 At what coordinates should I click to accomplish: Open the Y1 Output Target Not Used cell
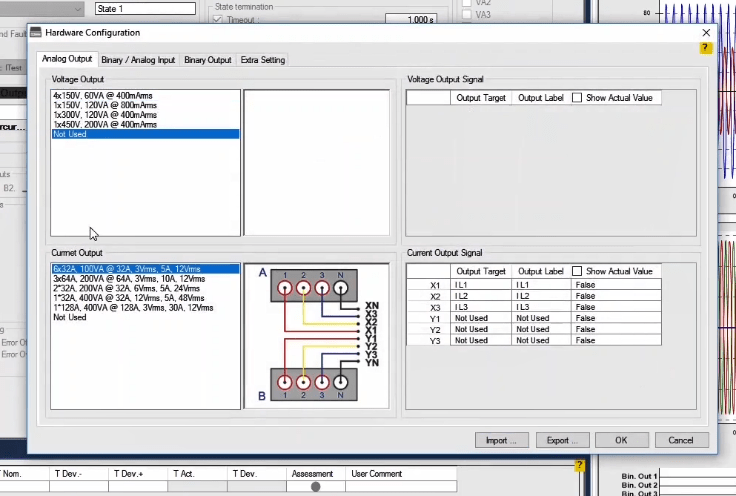tap(480, 318)
